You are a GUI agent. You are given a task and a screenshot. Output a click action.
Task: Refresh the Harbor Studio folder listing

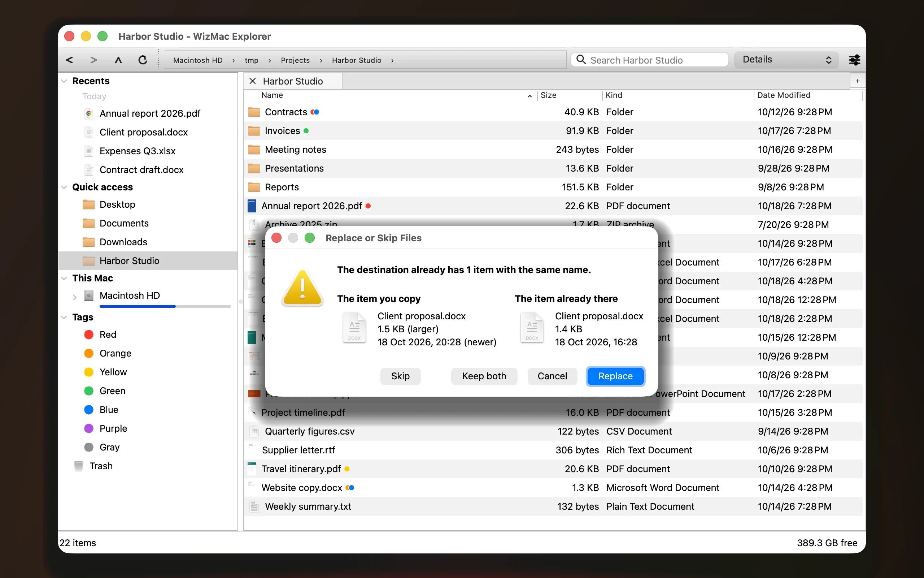pyautogui.click(x=143, y=60)
